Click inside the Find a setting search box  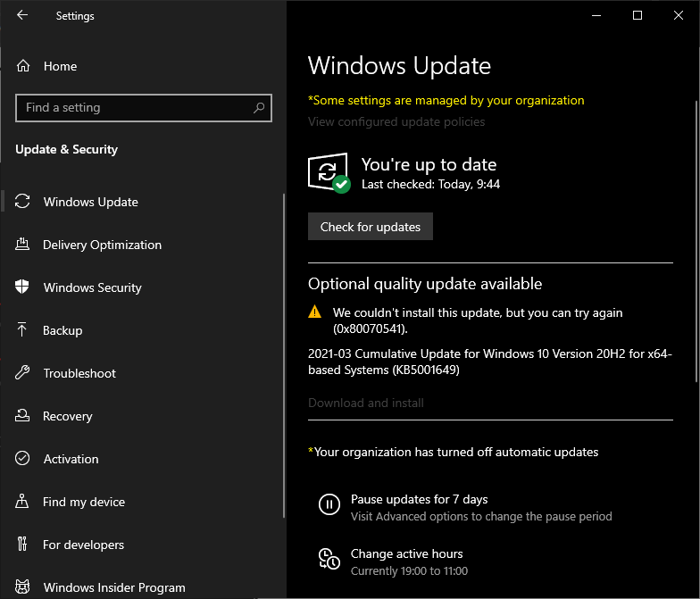coord(134,108)
